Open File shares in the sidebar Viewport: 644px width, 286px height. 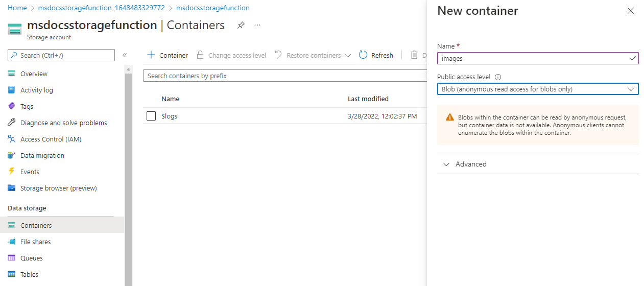[x=35, y=242]
